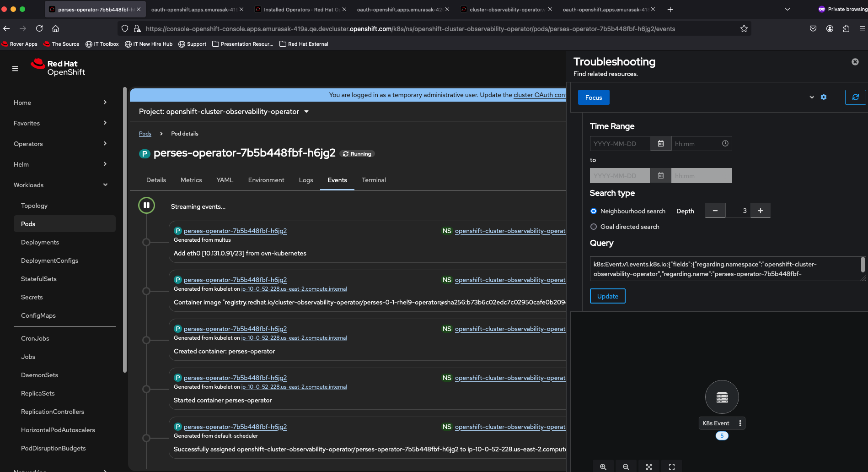This screenshot has width=868, height=472.
Task: Show site connection lock information
Action: 137,28
